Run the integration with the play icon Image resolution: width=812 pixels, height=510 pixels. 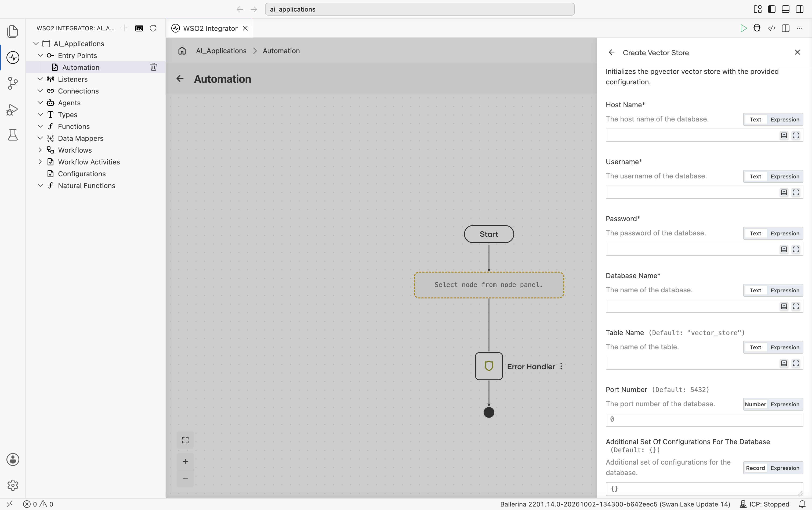[743, 28]
